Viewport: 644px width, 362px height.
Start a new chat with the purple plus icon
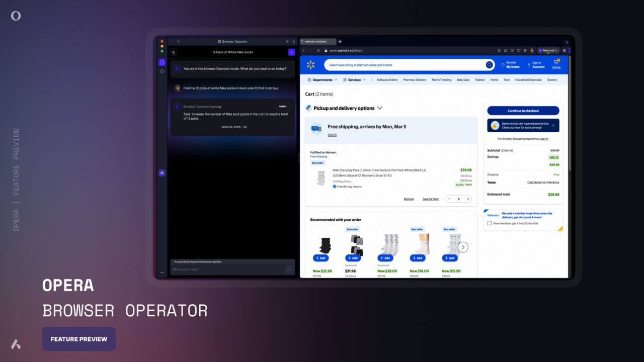tap(292, 52)
